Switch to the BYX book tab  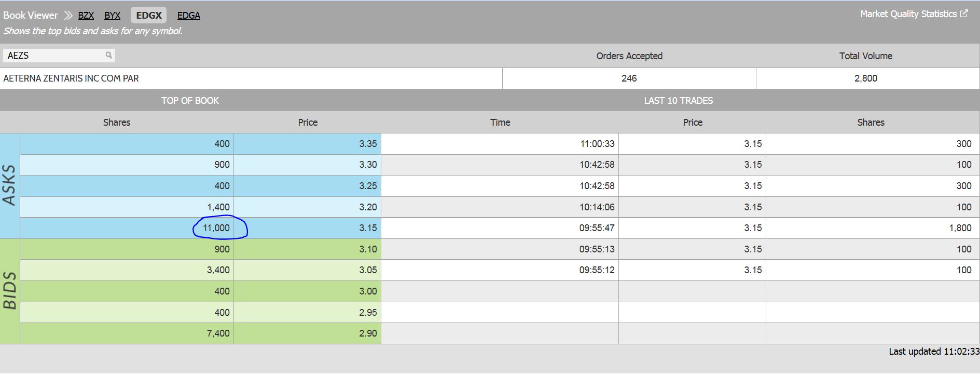[x=112, y=16]
